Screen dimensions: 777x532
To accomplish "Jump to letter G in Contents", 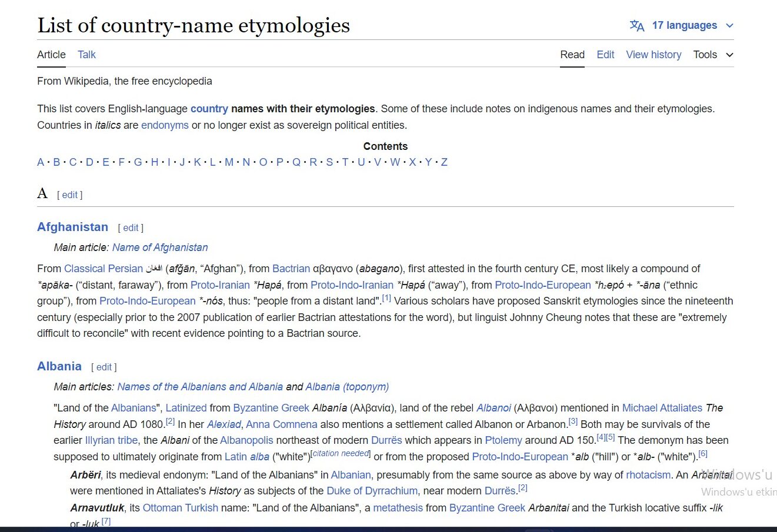I will pos(138,162).
